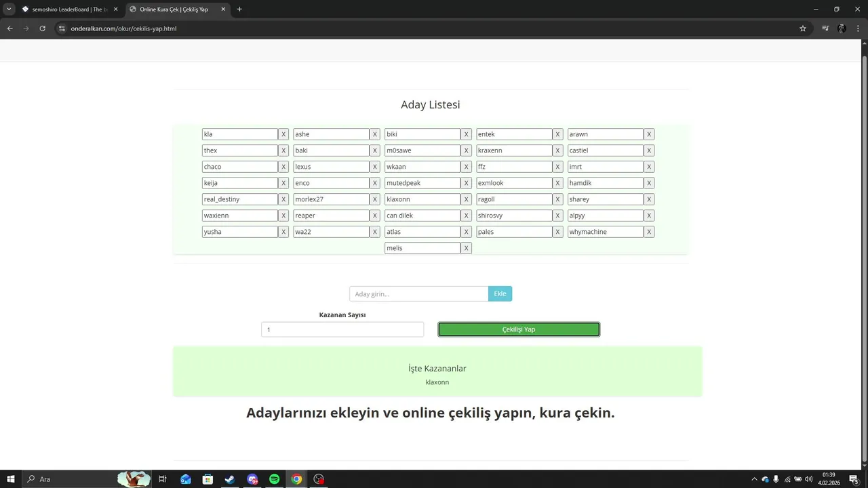Open the network icon in system tray
Viewport: 868px width, 488px height.
[787, 479]
